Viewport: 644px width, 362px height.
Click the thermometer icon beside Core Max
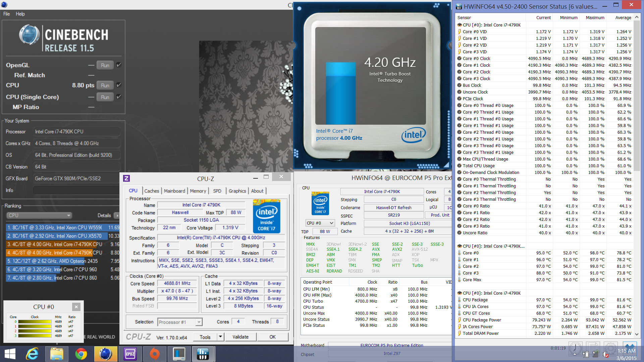click(459, 280)
